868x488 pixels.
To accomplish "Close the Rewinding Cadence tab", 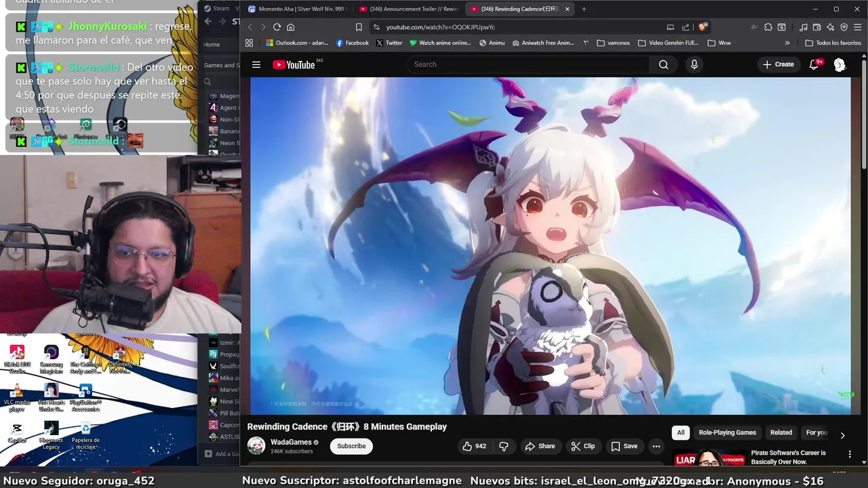I will [567, 9].
